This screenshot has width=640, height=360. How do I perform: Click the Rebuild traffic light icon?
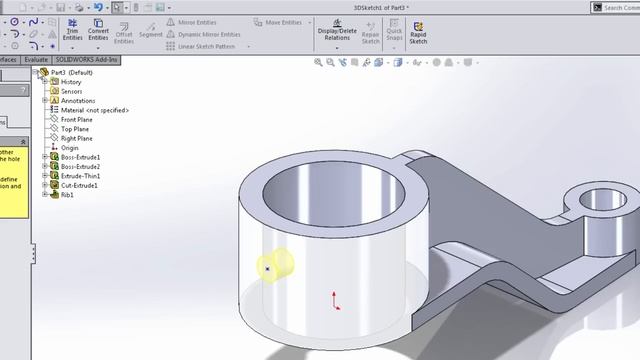136,7
